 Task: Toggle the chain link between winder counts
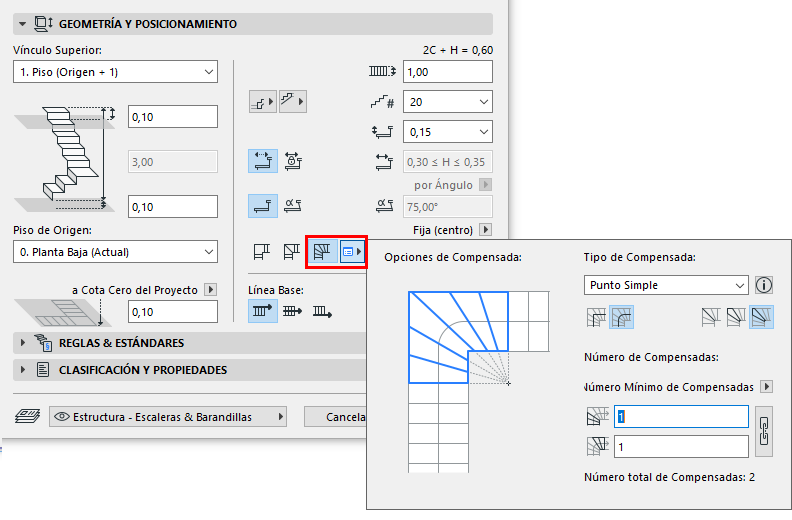pyautogui.click(x=764, y=432)
